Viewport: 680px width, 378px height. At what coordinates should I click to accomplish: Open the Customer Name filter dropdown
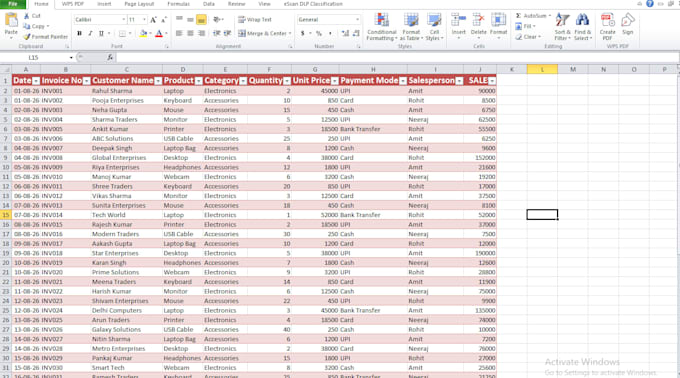(158, 81)
